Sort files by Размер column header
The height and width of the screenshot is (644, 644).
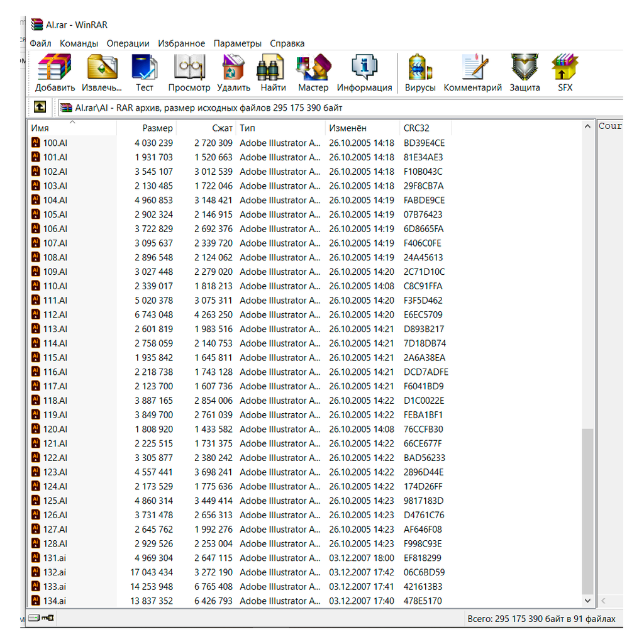147,128
